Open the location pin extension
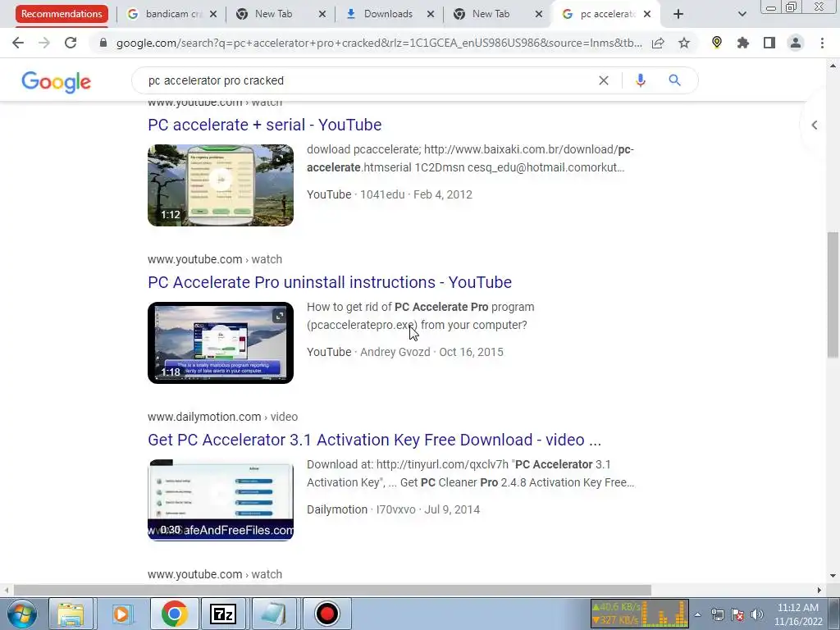The width and height of the screenshot is (840, 630). [717, 43]
